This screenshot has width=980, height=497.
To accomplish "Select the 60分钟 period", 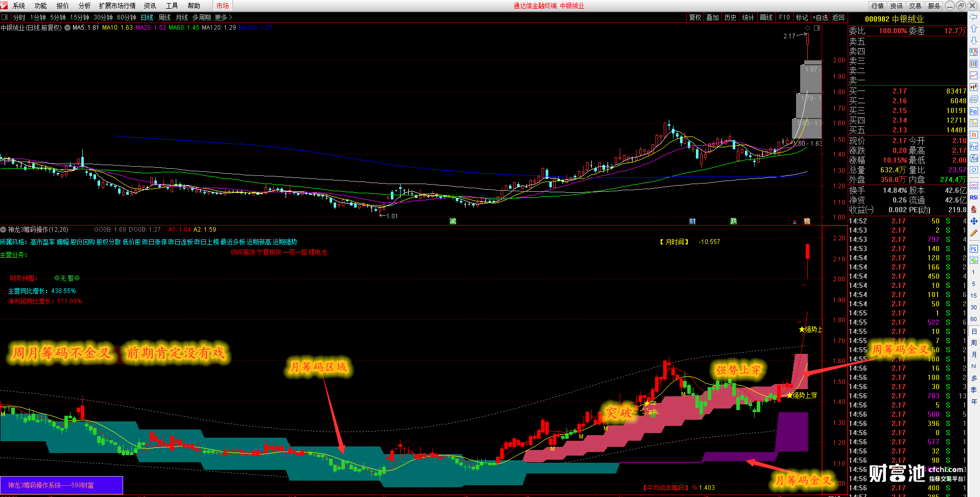I will (x=127, y=17).
